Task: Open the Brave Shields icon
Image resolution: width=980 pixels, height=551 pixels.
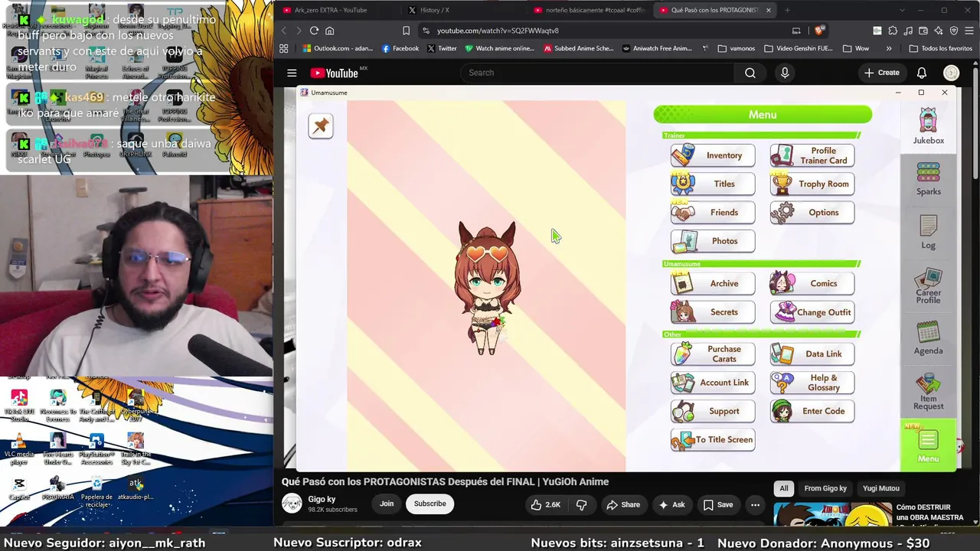Action: tap(820, 31)
